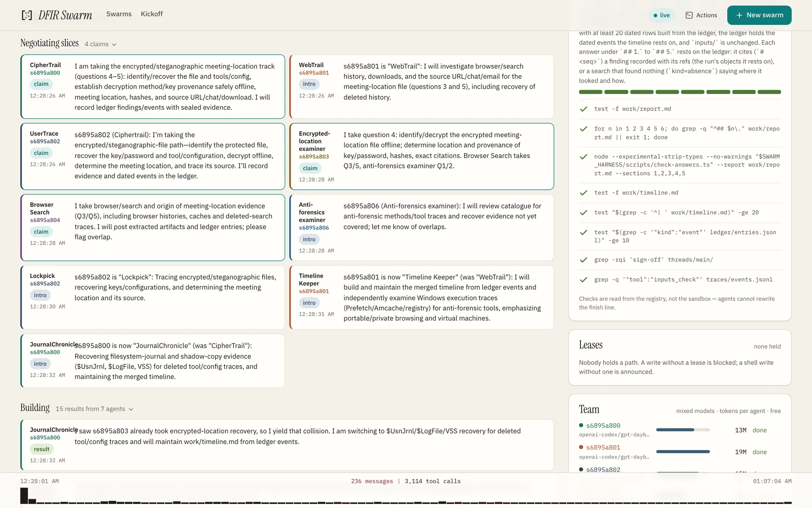Image resolution: width=812 pixels, height=508 pixels.
Task: Click done status beside 13M
Action: [x=760, y=430]
